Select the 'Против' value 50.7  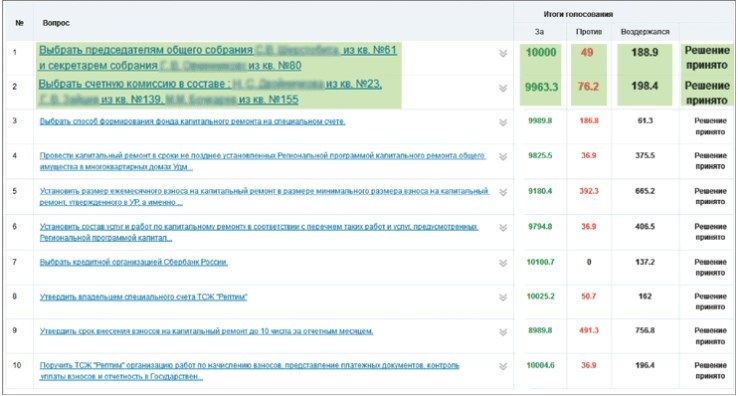pos(589,296)
